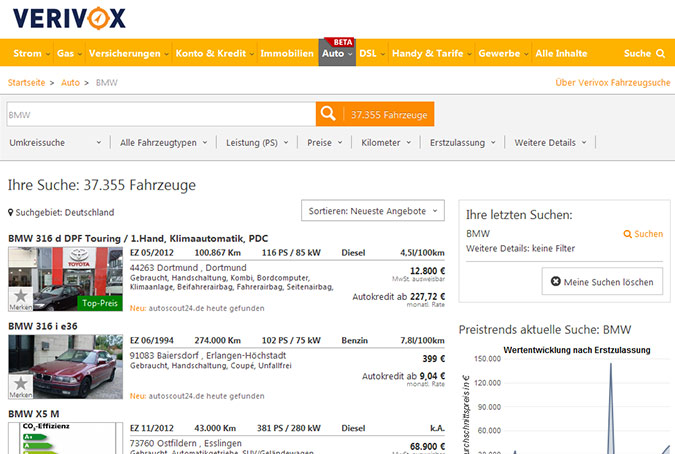
Task: Expand the Alle Fahrzeugtypen dropdown
Action: coord(164,142)
